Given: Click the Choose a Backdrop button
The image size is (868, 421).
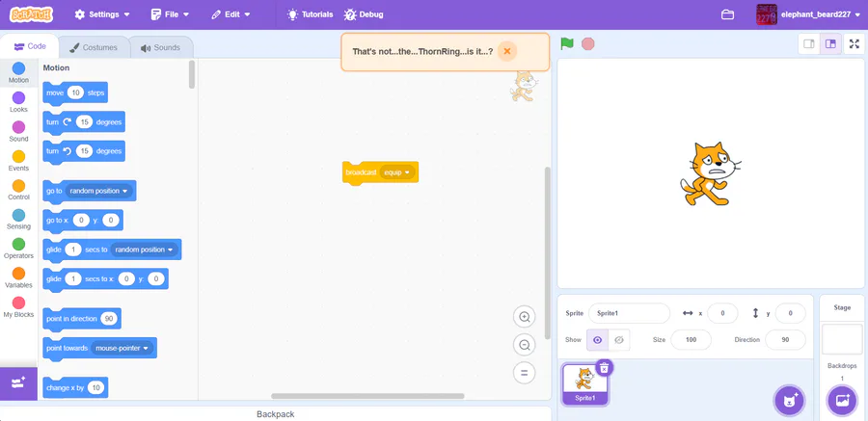Looking at the screenshot, I should 842,401.
